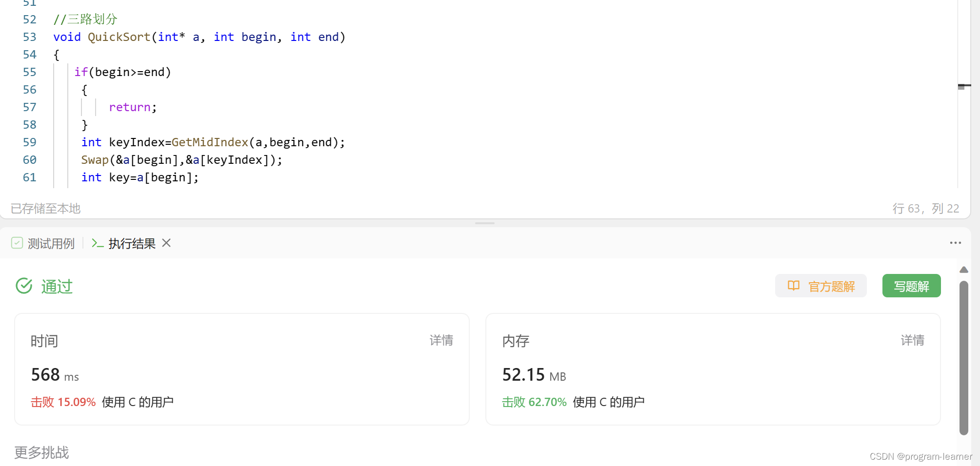The width and height of the screenshot is (980, 466).
Task: Open the three-dot more options menu
Action: tap(955, 243)
